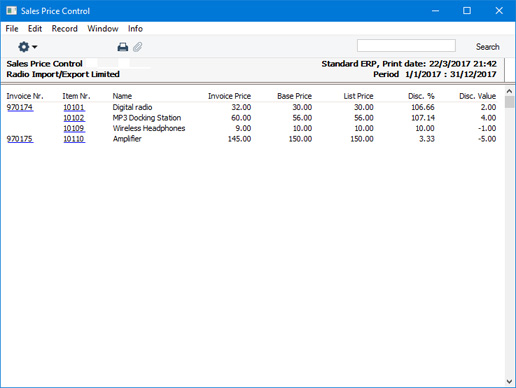Screen dimensions: 516x388
Task: Click the Invoice Nr. column header
Action: click(25, 96)
